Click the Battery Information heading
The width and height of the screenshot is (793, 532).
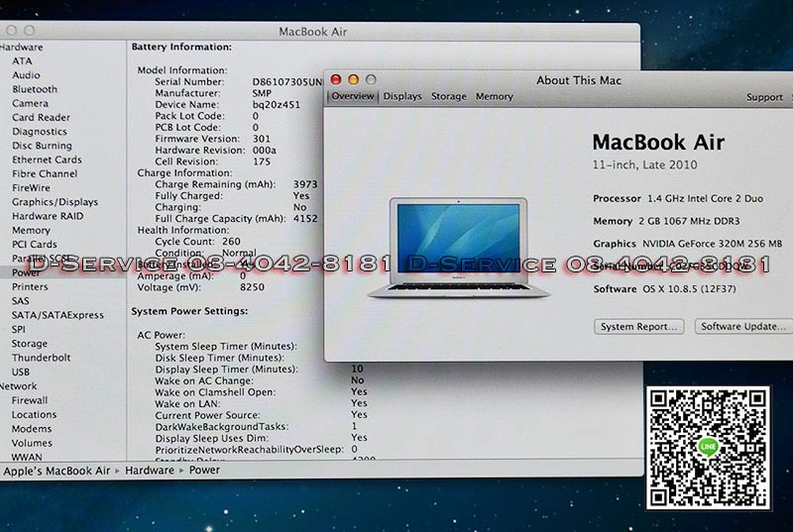click(x=181, y=47)
